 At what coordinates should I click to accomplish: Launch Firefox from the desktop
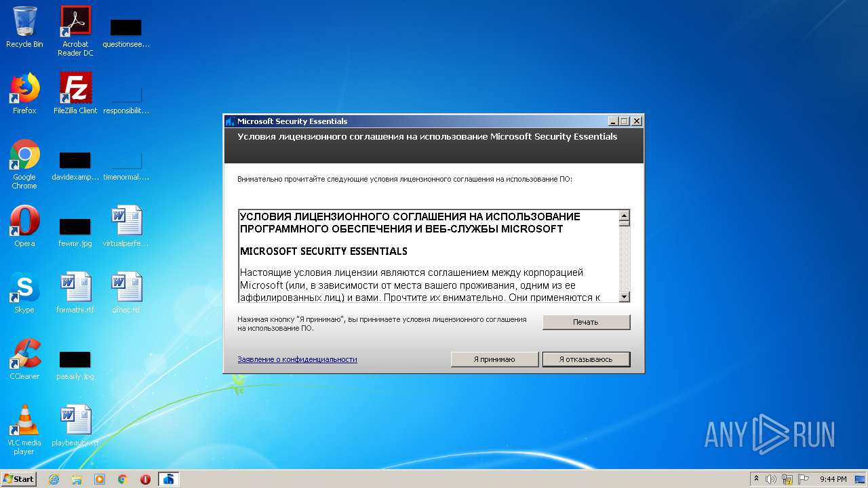pos(24,94)
